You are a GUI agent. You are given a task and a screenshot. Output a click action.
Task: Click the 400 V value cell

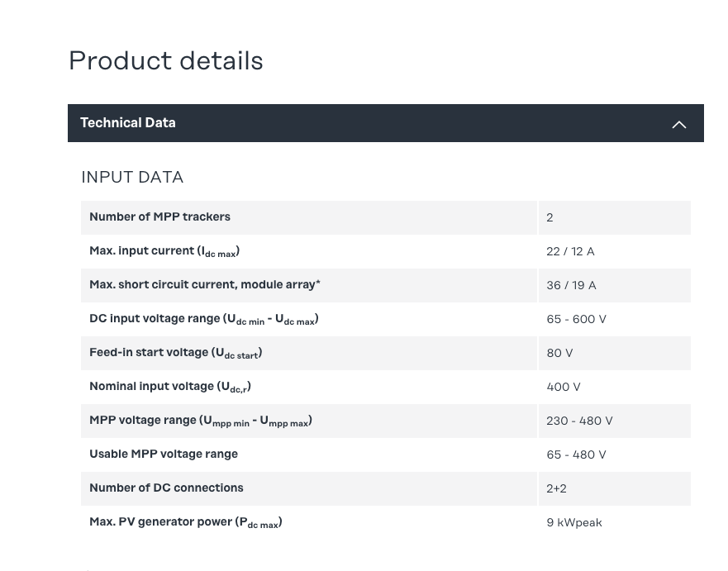point(563,387)
